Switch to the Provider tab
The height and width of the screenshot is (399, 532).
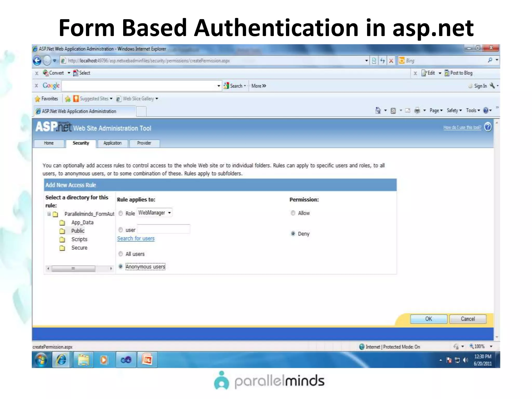[x=144, y=143]
